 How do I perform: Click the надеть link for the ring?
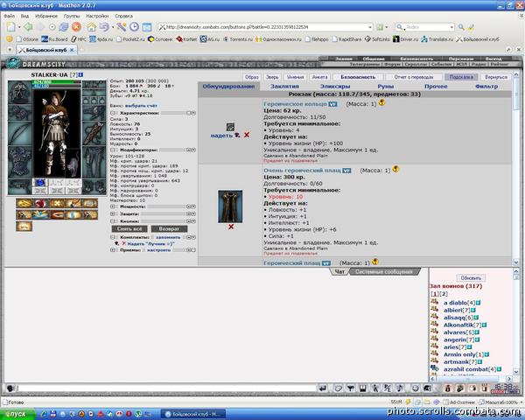[x=221, y=136]
